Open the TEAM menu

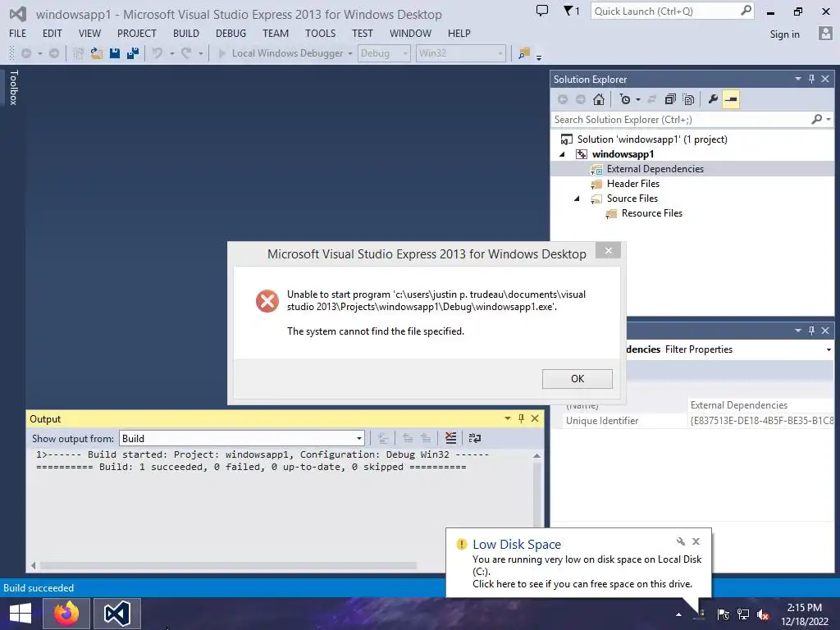click(x=276, y=33)
